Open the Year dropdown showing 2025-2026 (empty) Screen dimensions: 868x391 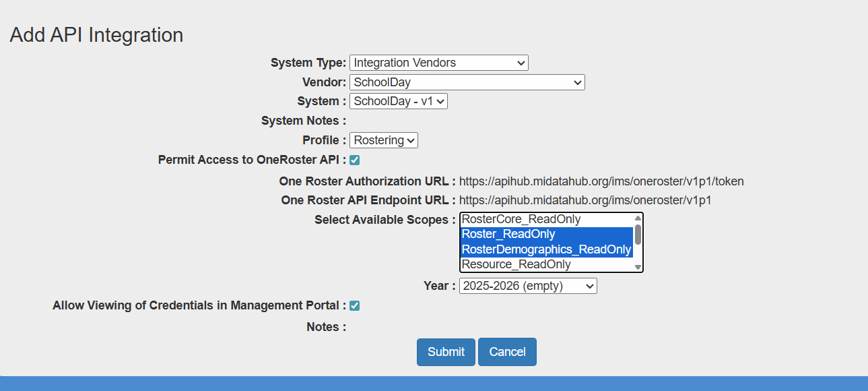[528, 286]
